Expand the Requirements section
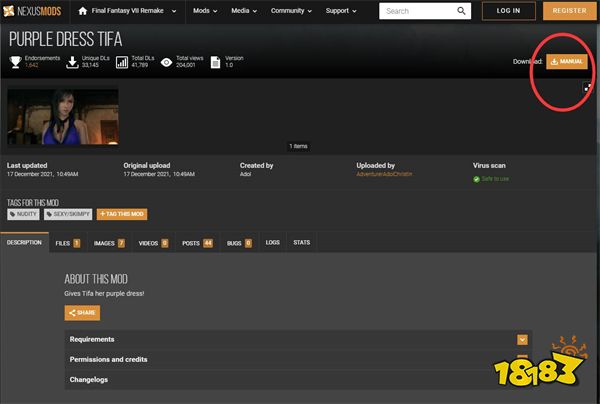Image resolution: width=600 pixels, height=404 pixels. coord(298,340)
